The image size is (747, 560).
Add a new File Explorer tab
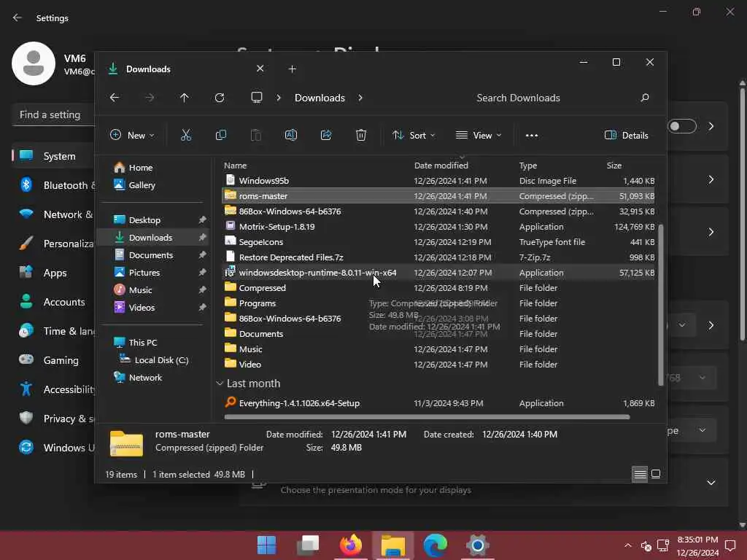coord(292,69)
